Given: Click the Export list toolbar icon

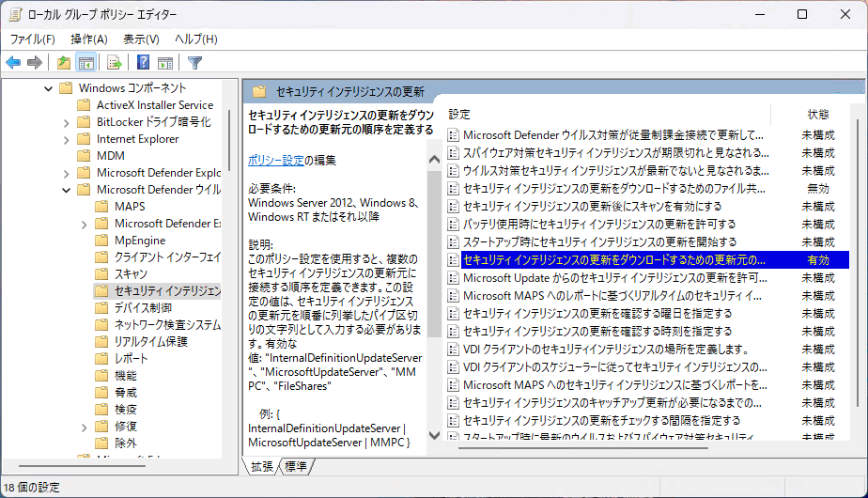Looking at the screenshot, I should 114,63.
